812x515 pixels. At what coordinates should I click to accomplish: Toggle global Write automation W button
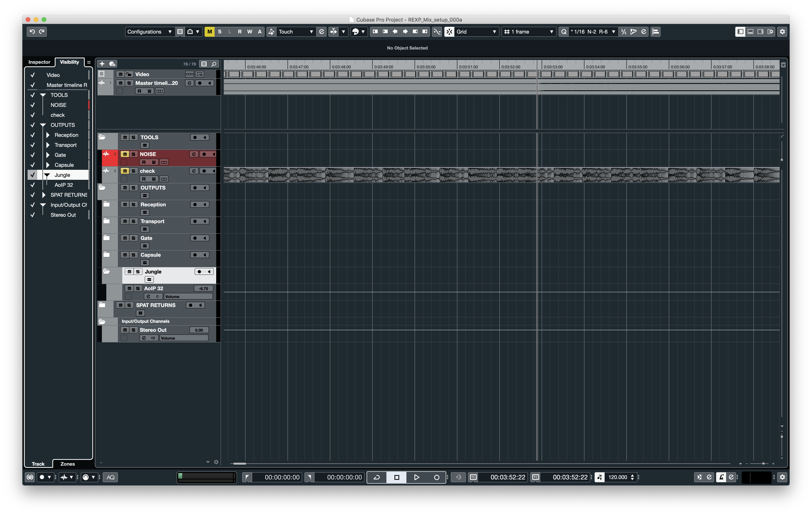click(250, 32)
